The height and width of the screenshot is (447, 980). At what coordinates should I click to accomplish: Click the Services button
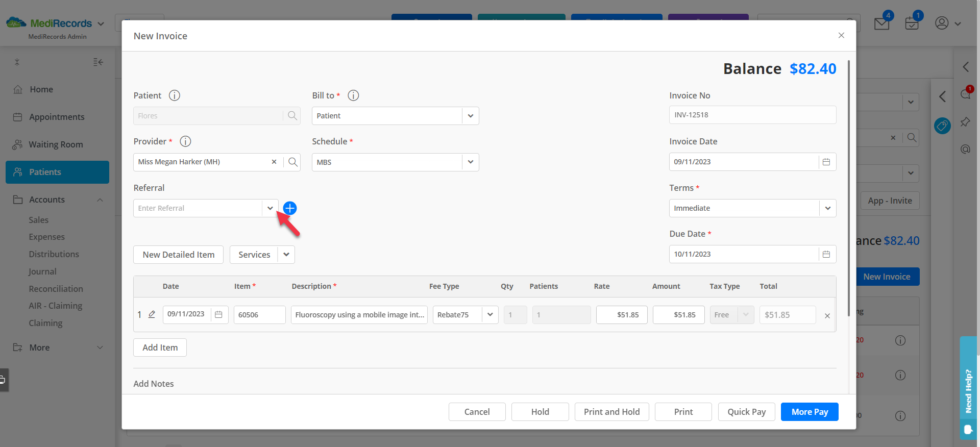point(254,255)
